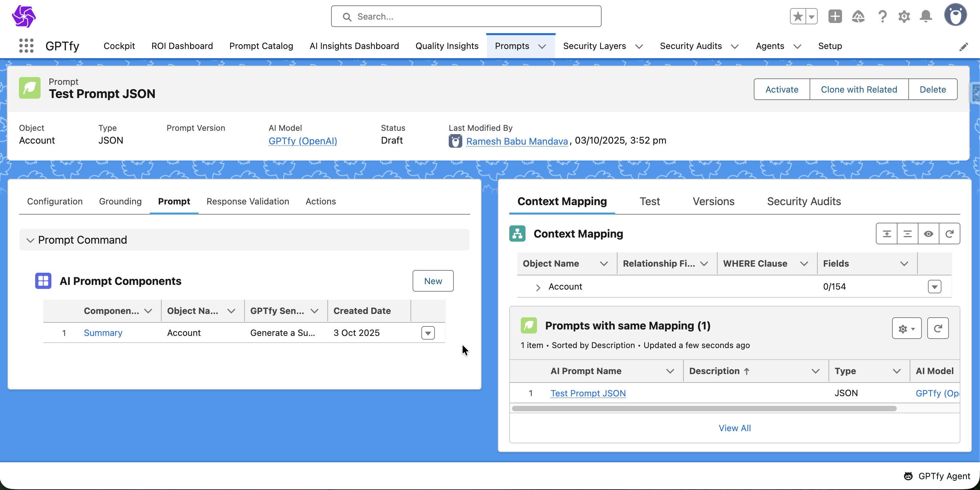Click the Activate button

[x=781, y=89]
